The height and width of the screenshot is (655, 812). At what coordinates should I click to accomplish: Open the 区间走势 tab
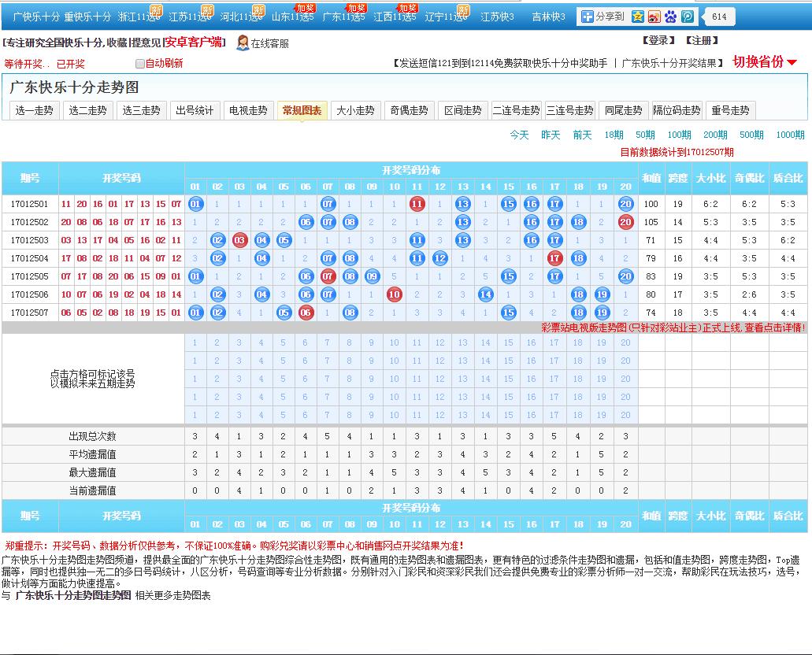462,110
